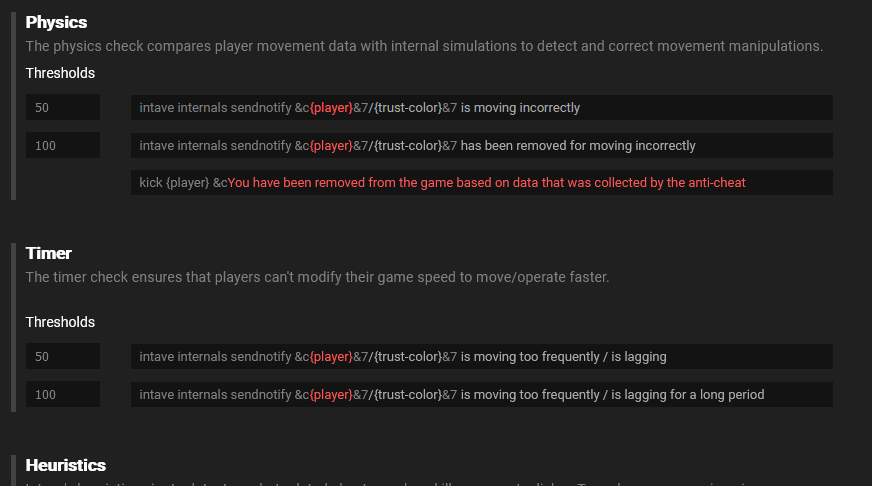The height and width of the screenshot is (486, 872).
Task: Click the Thresholds label under Timer
Action: [60, 322]
